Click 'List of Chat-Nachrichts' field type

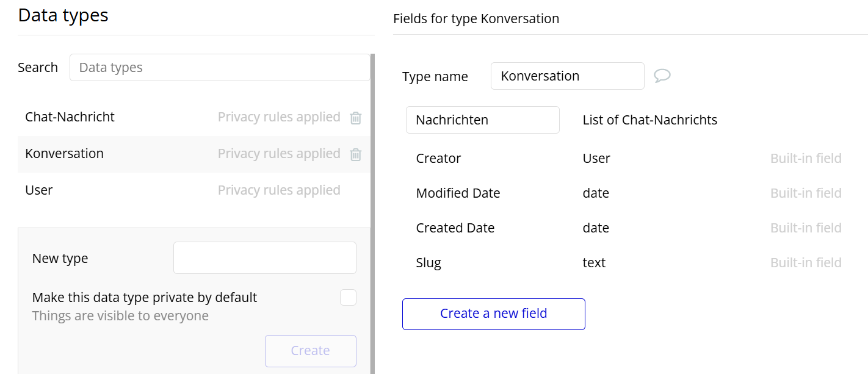(649, 120)
